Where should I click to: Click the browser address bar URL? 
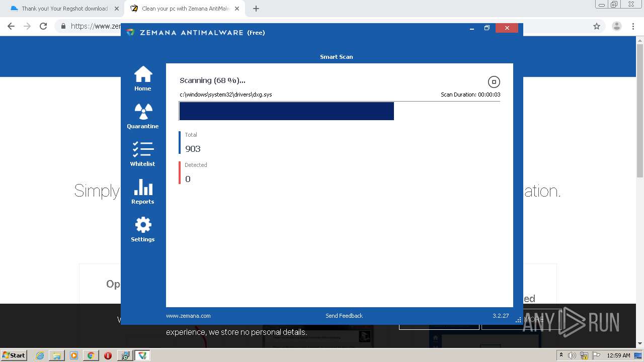pyautogui.click(x=96, y=26)
